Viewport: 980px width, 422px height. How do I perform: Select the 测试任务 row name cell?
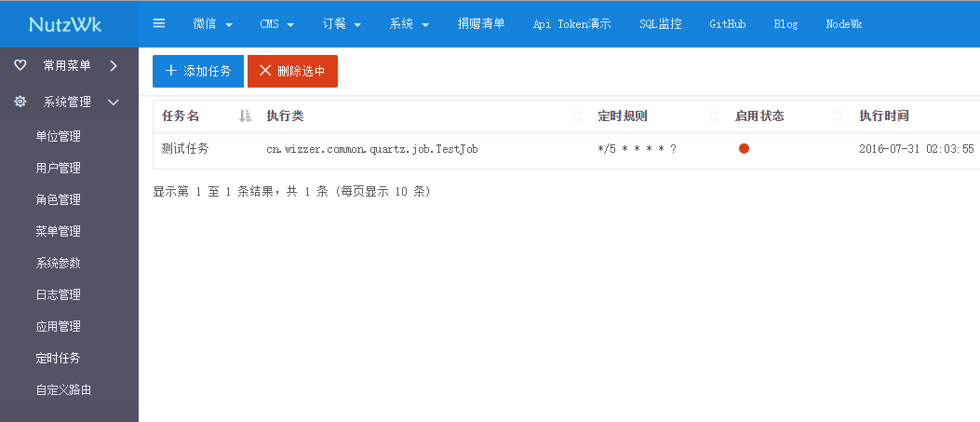click(x=185, y=149)
